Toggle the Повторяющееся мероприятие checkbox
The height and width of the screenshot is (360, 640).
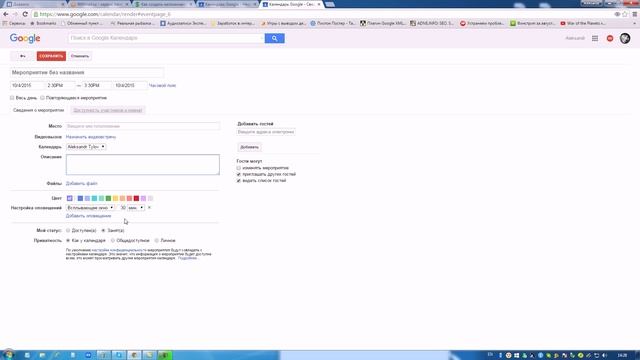[42, 98]
